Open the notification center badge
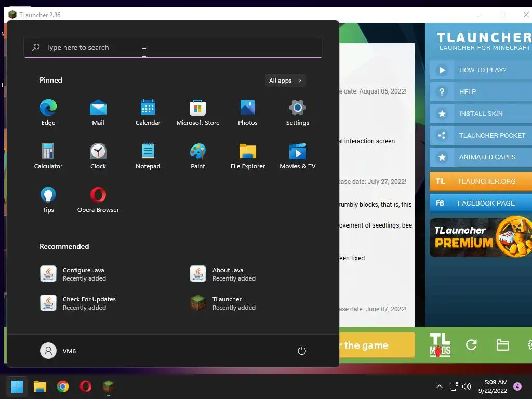The width and height of the screenshot is (532, 399). click(517, 387)
